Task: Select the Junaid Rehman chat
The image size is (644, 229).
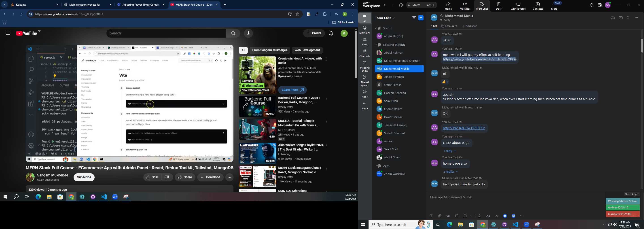Action: click(399, 77)
